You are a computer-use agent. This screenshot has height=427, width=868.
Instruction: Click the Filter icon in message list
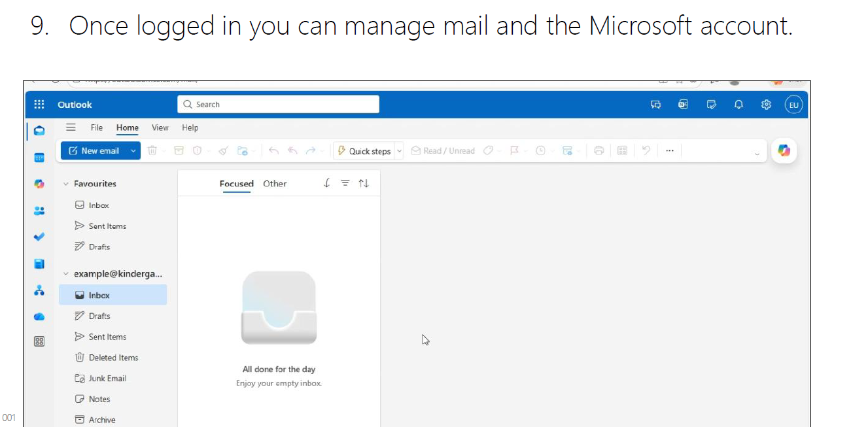pyautogui.click(x=345, y=184)
